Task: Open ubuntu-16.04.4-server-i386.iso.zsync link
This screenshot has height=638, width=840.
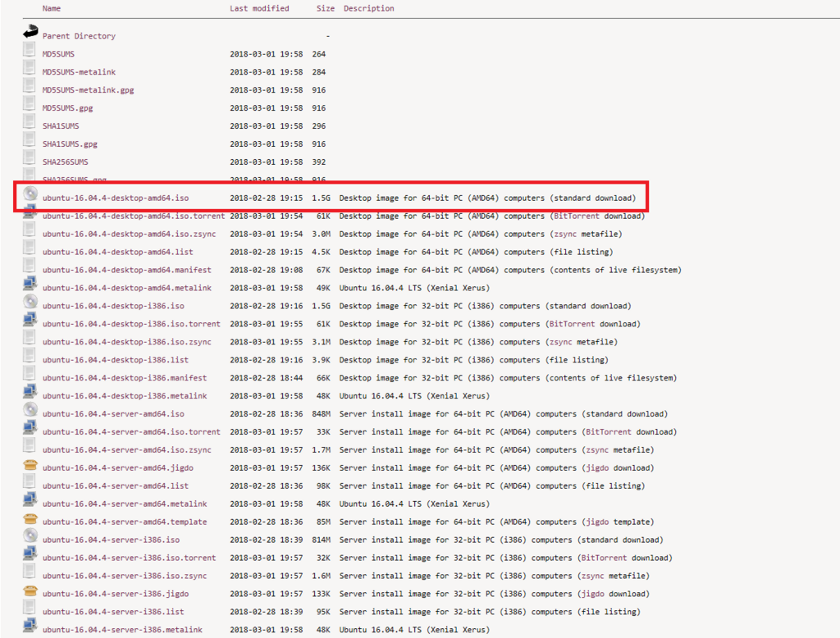Action: tap(125, 576)
